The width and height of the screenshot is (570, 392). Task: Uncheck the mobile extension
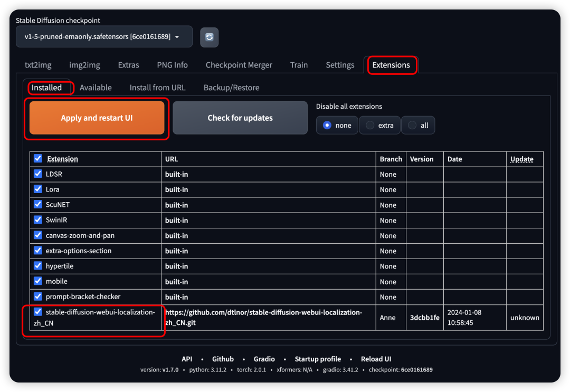pyautogui.click(x=38, y=281)
